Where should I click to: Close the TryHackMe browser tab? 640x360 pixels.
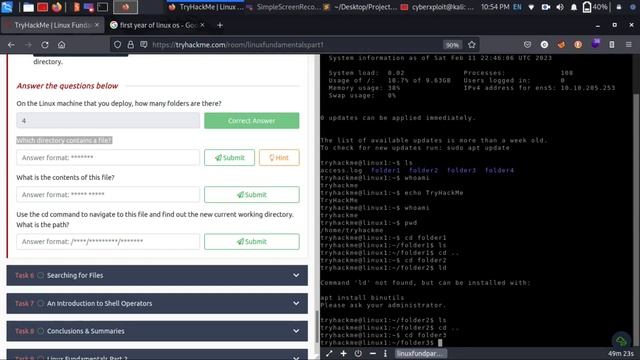[x=97, y=25]
